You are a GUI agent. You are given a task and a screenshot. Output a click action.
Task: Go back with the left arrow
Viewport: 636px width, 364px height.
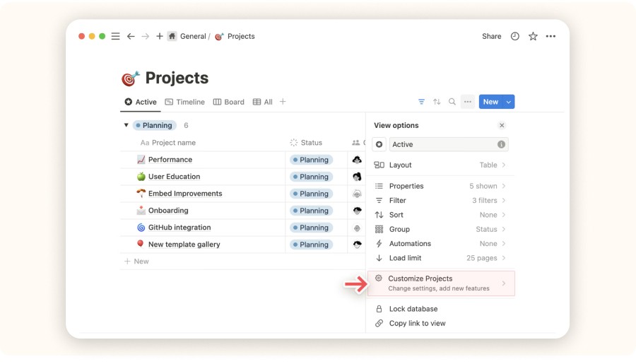[131, 36]
